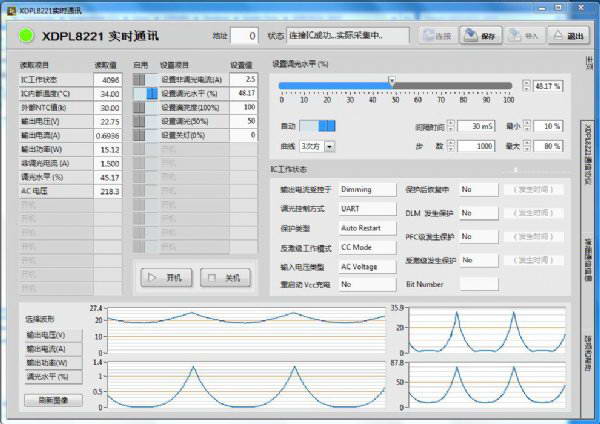Click the output current chart with 1.4 maximum

(247, 385)
